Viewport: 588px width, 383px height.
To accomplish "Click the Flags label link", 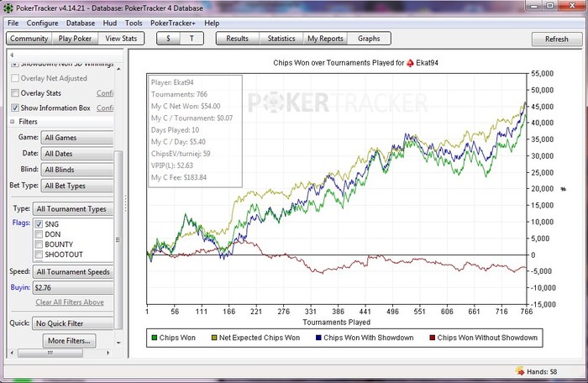I will point(21,223).
